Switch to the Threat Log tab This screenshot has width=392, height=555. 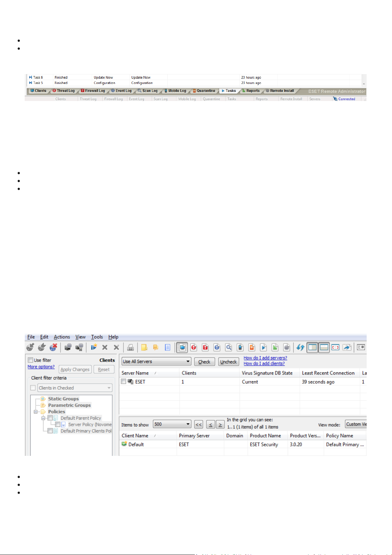(x=64, y=91)
